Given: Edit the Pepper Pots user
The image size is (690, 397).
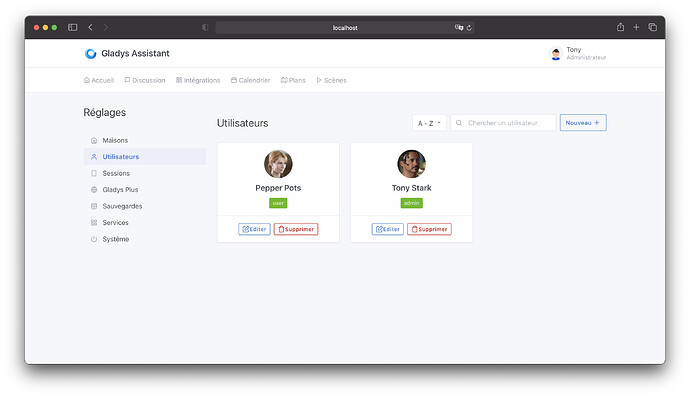Looking at the screenshot, I should tap(254, 229).
